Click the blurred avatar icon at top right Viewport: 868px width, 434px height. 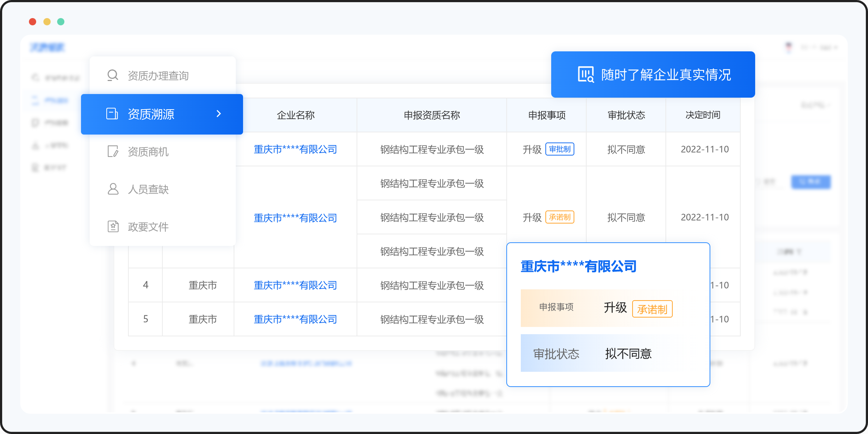coord(789,47)
